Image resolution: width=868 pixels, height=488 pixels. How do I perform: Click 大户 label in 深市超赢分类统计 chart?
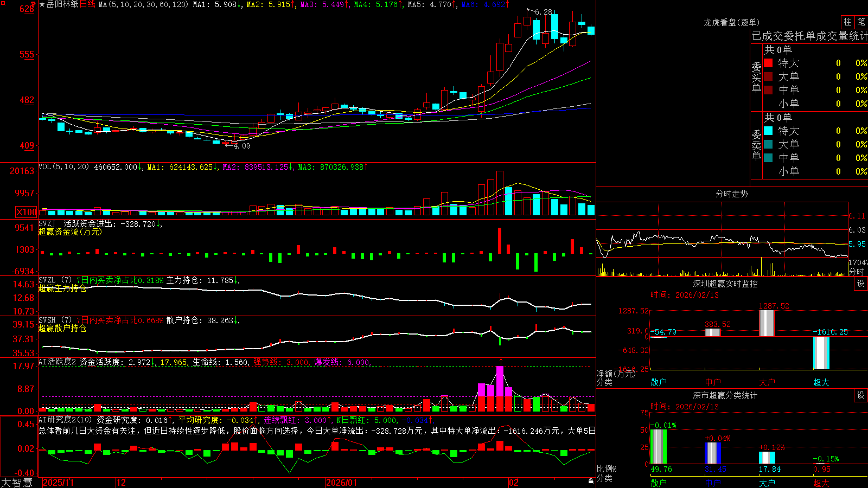(x=767, y=483)
